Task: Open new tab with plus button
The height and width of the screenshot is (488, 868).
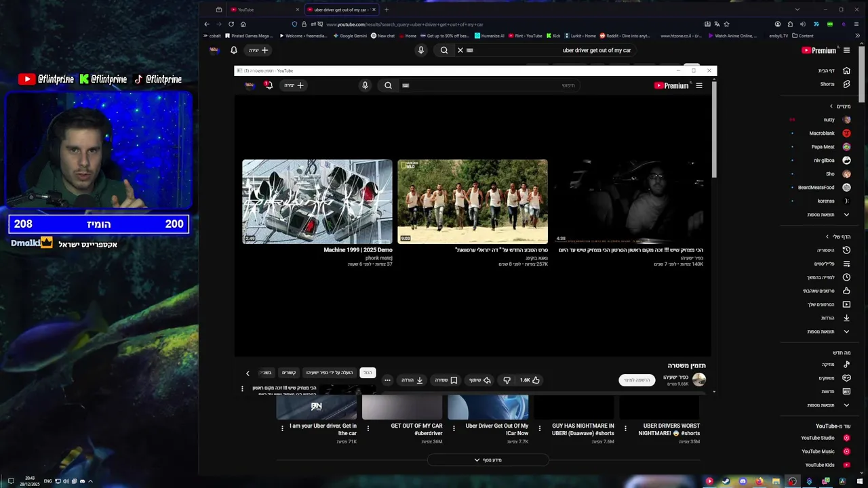Action: point(387,9)
